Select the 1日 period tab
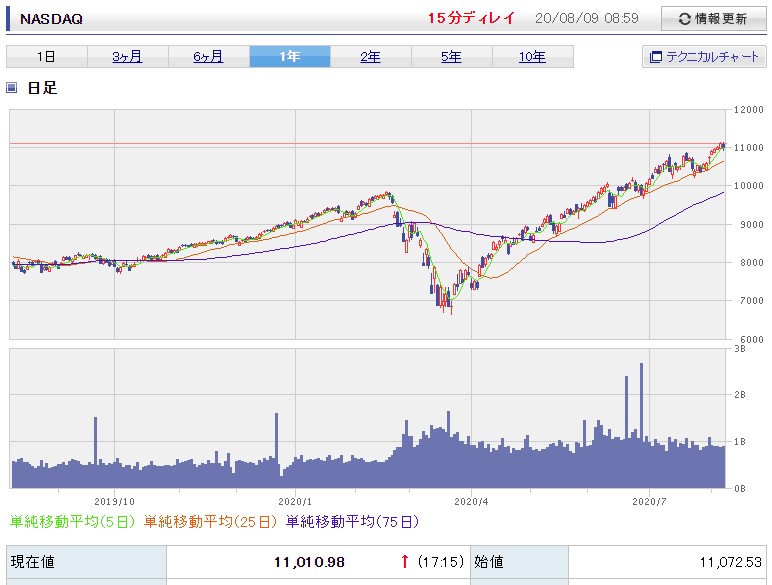 [47, 57]
